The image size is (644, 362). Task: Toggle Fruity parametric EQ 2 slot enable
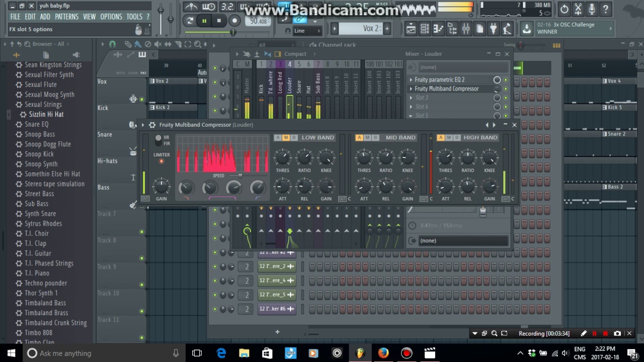coord(506,80)
